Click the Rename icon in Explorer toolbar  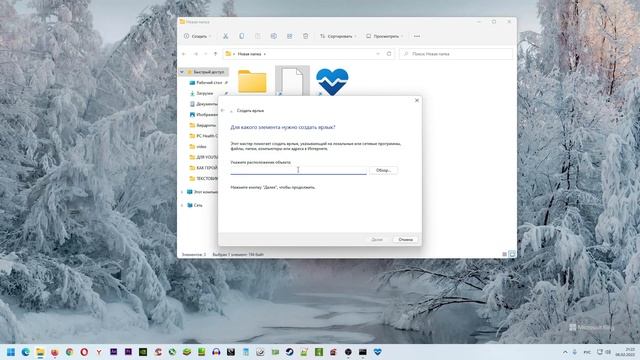click(x=273, y=36)
